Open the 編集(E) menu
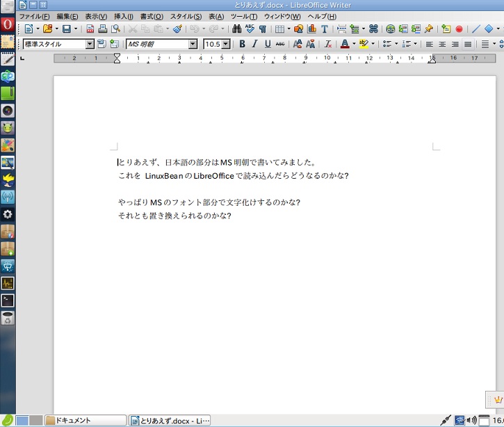This screenshot has width=504, height=427. (67, 17)
